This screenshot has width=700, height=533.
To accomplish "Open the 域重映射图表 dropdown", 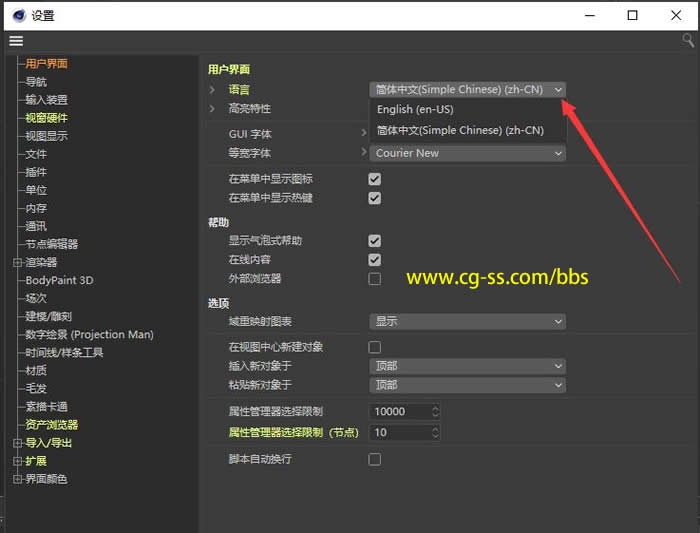I will (467, 322).
